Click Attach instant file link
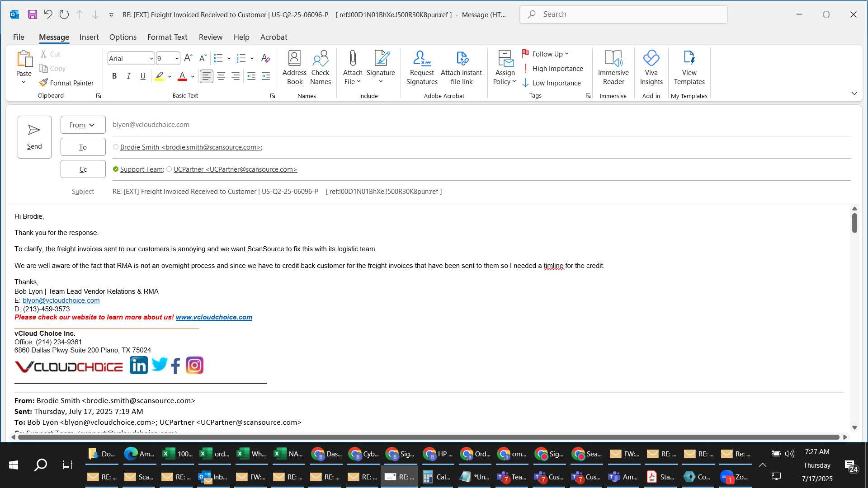The image size is (868, 488). [x=461, y=68]
